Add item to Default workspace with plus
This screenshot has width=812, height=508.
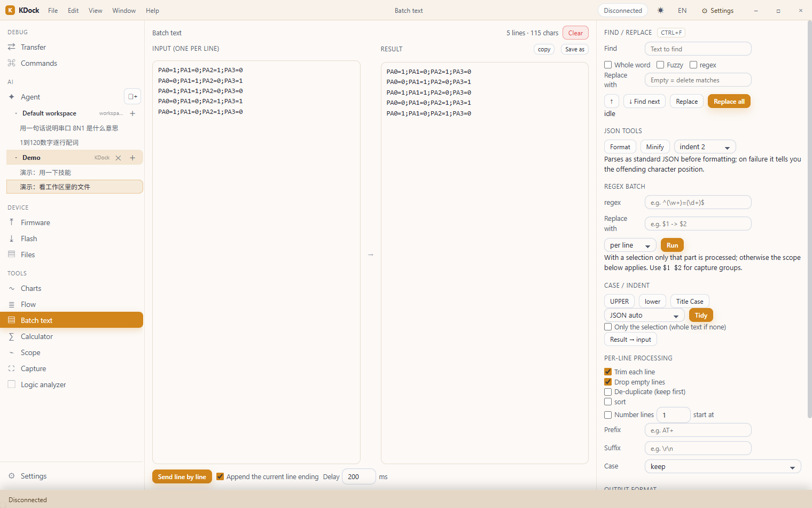point(132,113)
